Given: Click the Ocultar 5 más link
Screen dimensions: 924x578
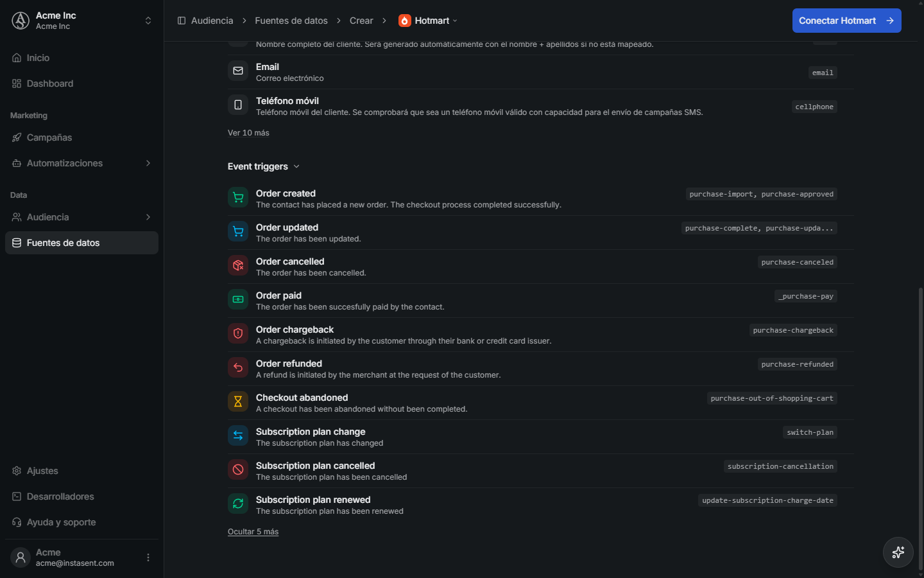Looking at the screenshot, I should point(253,532).
